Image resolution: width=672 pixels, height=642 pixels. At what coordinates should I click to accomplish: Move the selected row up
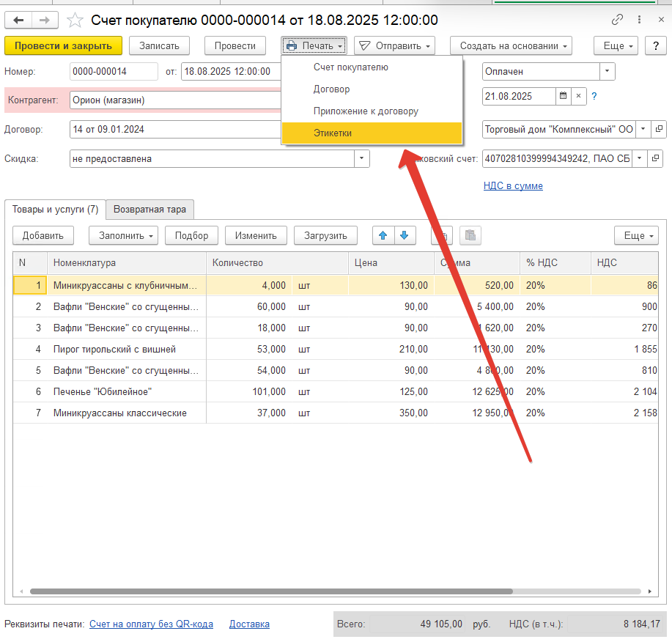[383, 235]
